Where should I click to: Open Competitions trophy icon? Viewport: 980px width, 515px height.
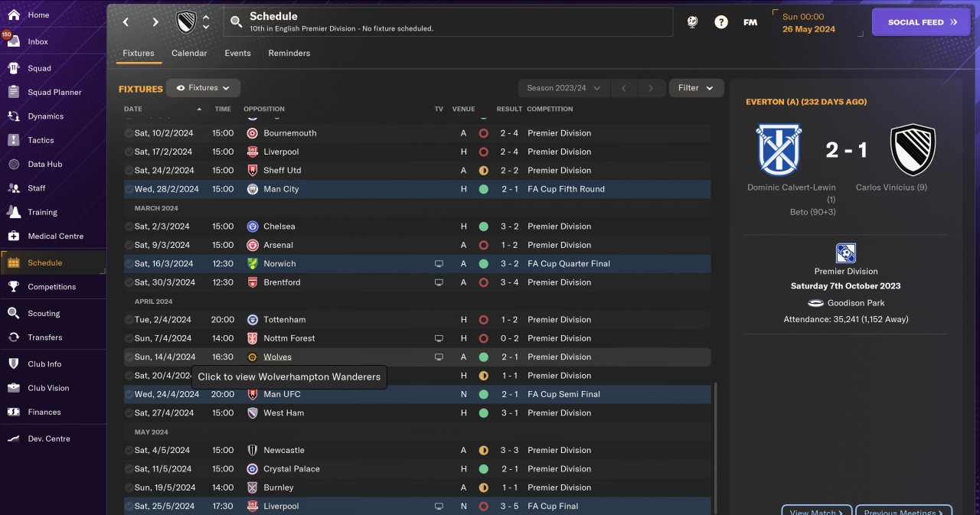(x=13, y=286)
